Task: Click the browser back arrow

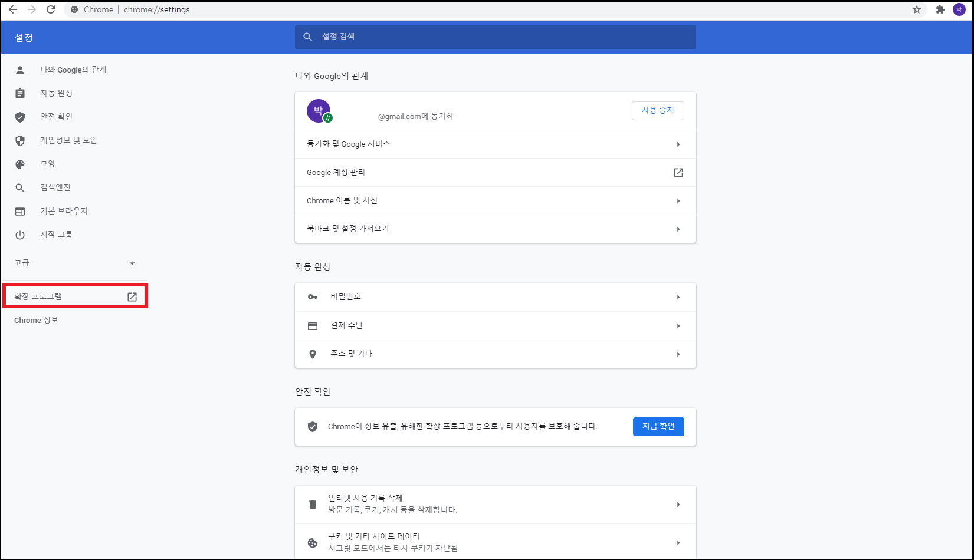Action: click(x=13, y=9)
